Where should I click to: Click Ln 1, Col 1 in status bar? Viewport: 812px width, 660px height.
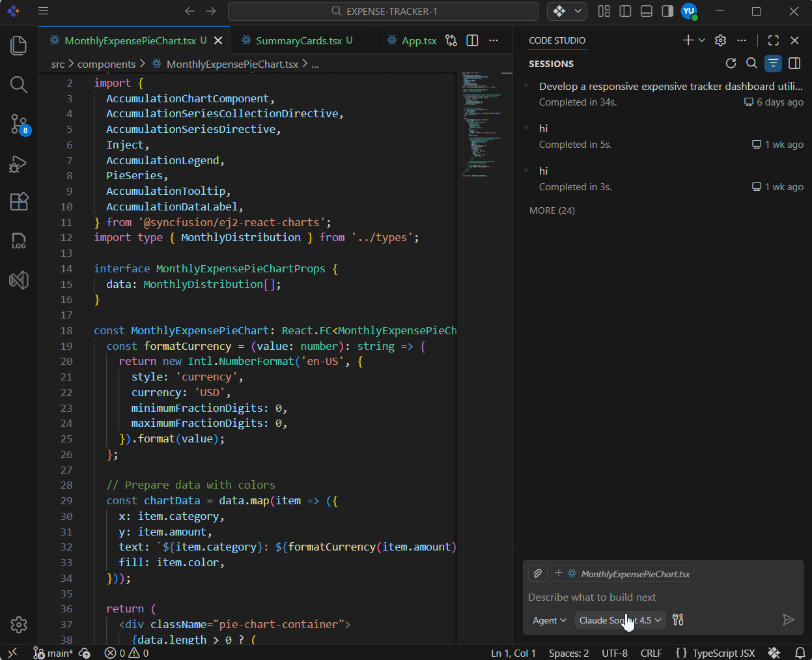click(513, 653)
